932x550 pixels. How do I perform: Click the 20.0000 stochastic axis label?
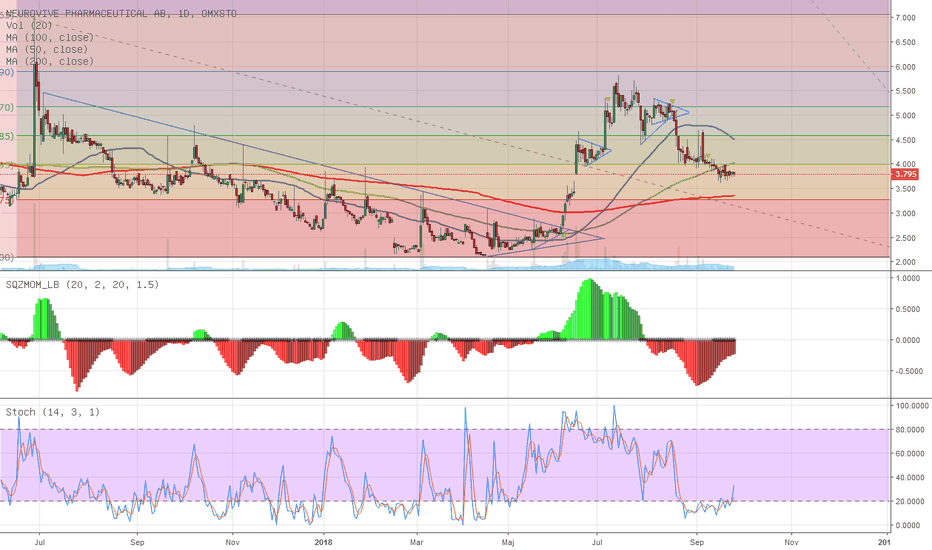tap(912, 501)
